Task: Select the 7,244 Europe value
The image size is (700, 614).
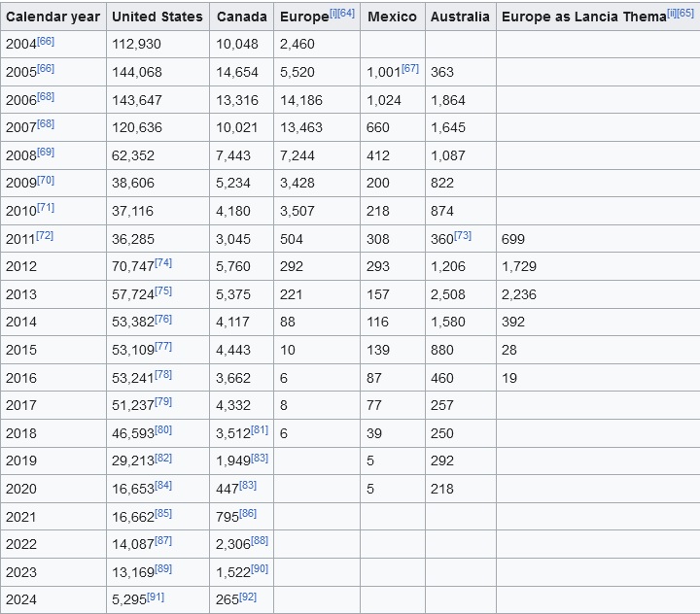Action: [x=297, y=155]
